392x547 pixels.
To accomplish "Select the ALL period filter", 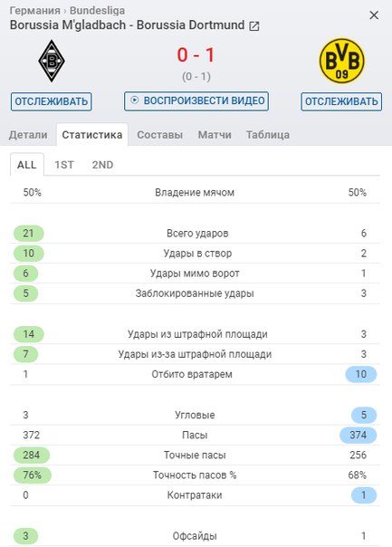I will [27, 165].
